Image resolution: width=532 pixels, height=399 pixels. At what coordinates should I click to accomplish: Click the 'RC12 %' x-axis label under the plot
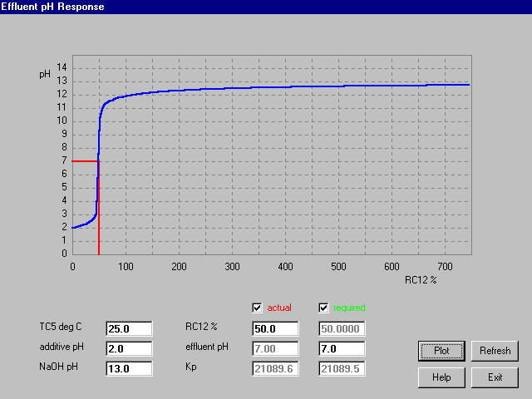pyautogui.click(x=421, y=280)
